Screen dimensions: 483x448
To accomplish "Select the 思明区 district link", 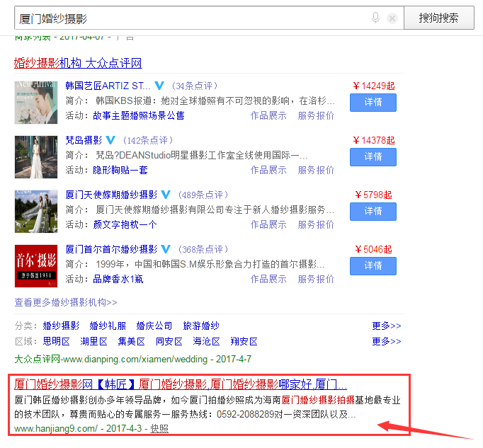I will point(56,341).
